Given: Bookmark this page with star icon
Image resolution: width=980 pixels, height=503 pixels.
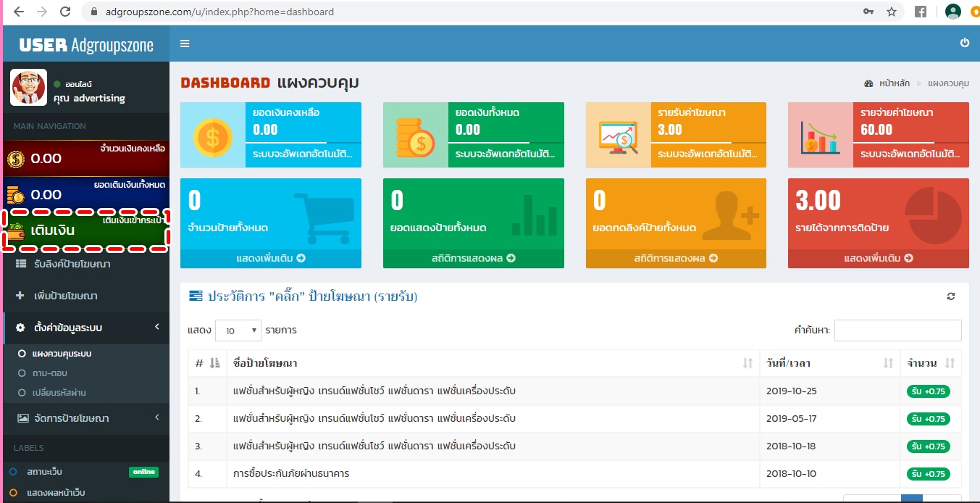Looking at the screenshot, I should click(x=892, y=12).
